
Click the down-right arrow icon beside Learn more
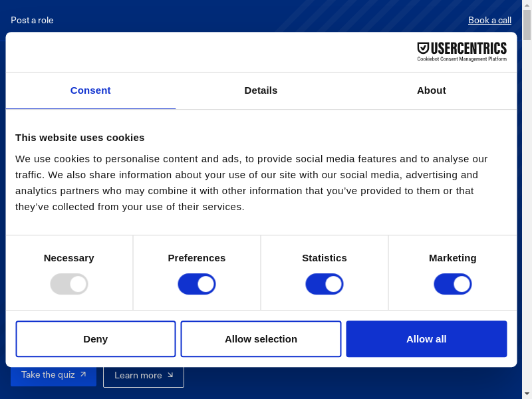170,375
